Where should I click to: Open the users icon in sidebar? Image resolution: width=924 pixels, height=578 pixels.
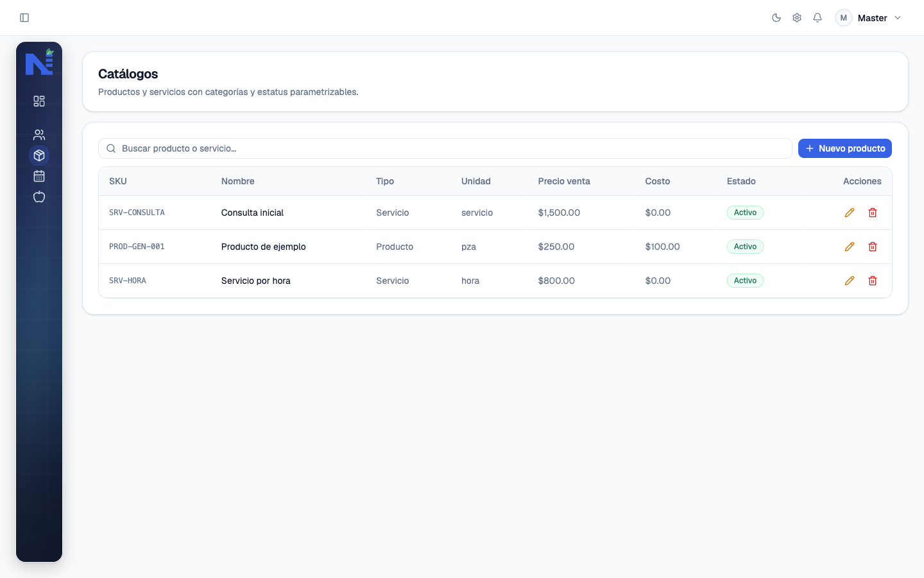coord(39,135)
